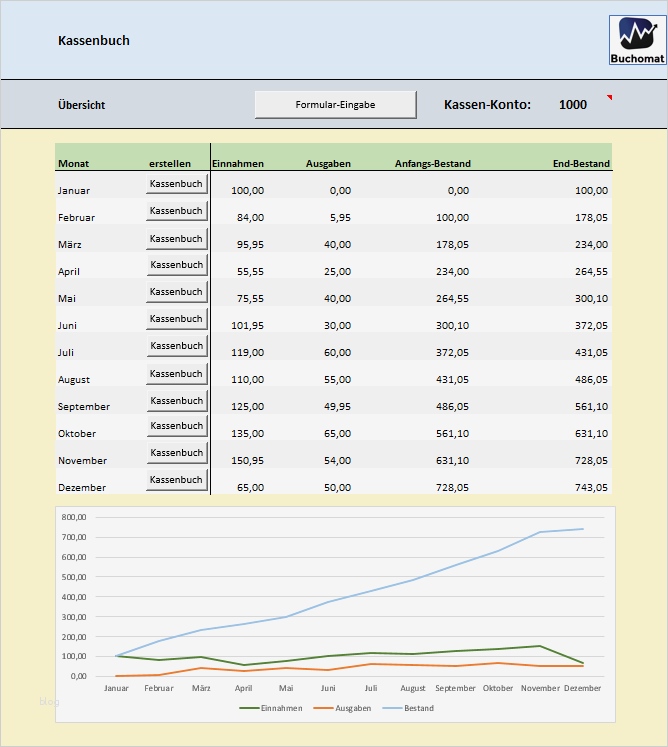Create the Kassenbuch for Januar
Image resolution: width=668 pixels, height=747 pixels.
176,184
